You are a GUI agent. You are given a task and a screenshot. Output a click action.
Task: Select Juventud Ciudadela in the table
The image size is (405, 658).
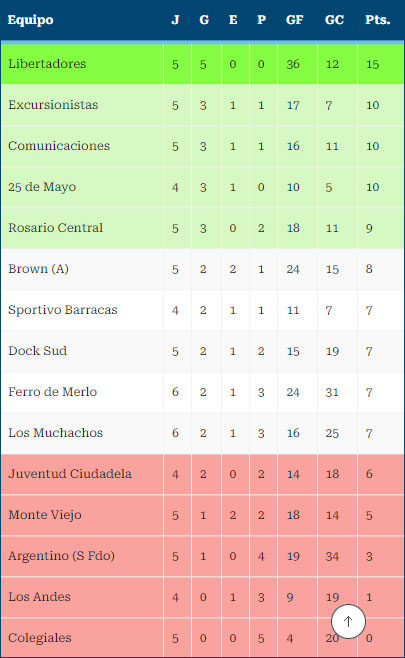[x=70, y=474]
